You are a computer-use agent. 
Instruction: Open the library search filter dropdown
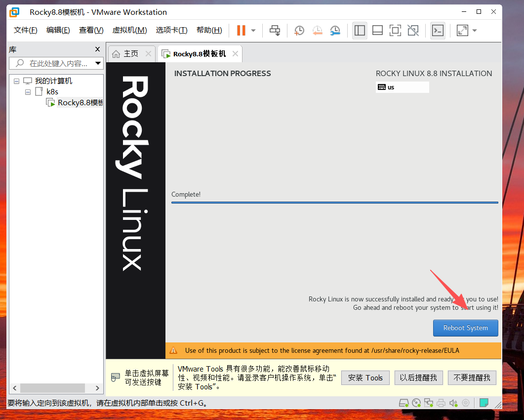pyautogui.click(x=98, y=63)
